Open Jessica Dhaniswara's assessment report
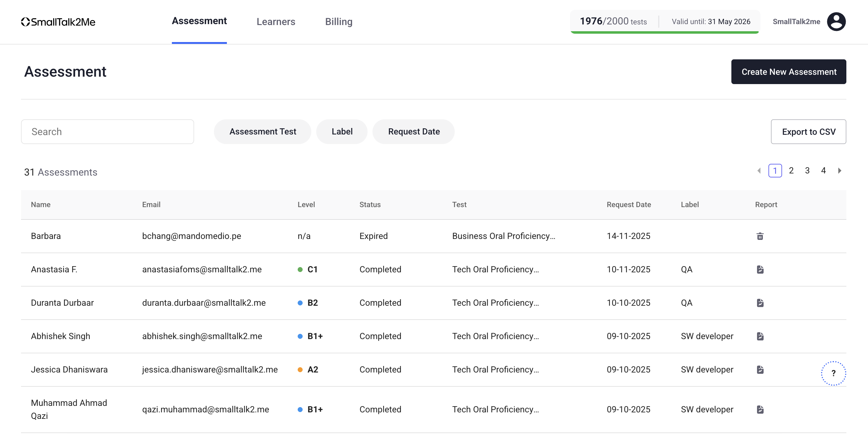The width and height of the screenshot is (868, 434). tap(760, 369)
